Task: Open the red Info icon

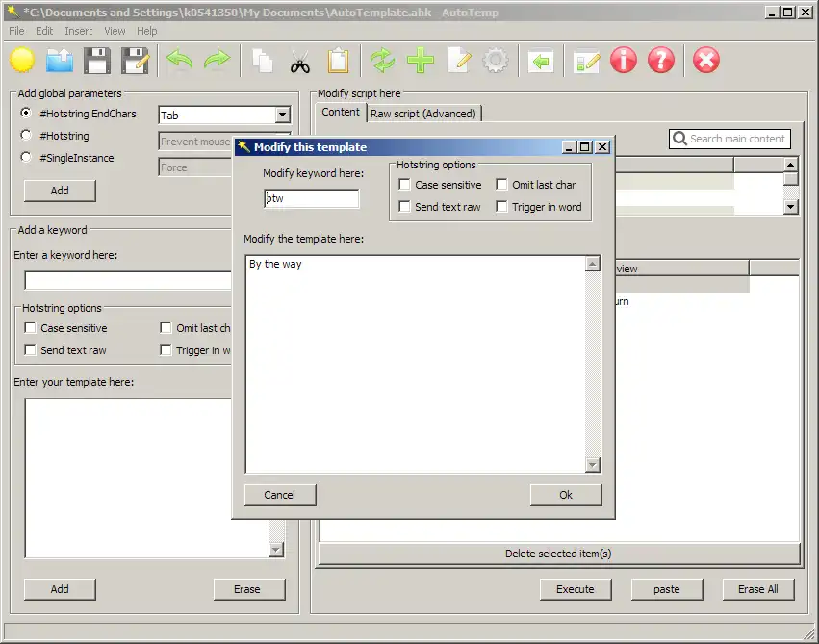Action: click(x=624, y=60)
